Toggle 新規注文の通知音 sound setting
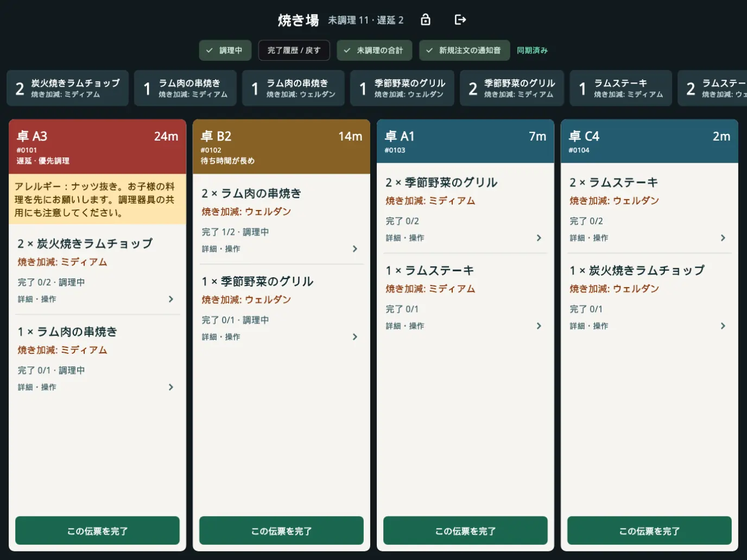The width and height of the screenshot is (747, 560). tap(464, 50)
